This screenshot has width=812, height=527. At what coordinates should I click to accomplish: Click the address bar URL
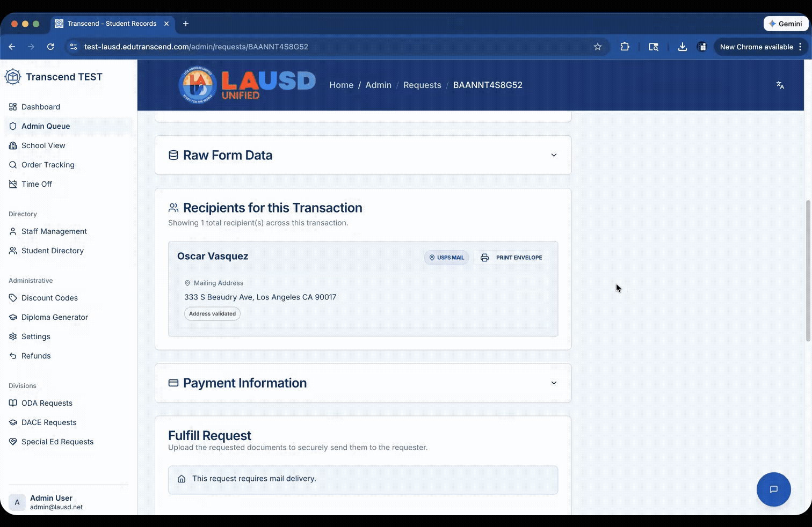click(x=196, y=47)
